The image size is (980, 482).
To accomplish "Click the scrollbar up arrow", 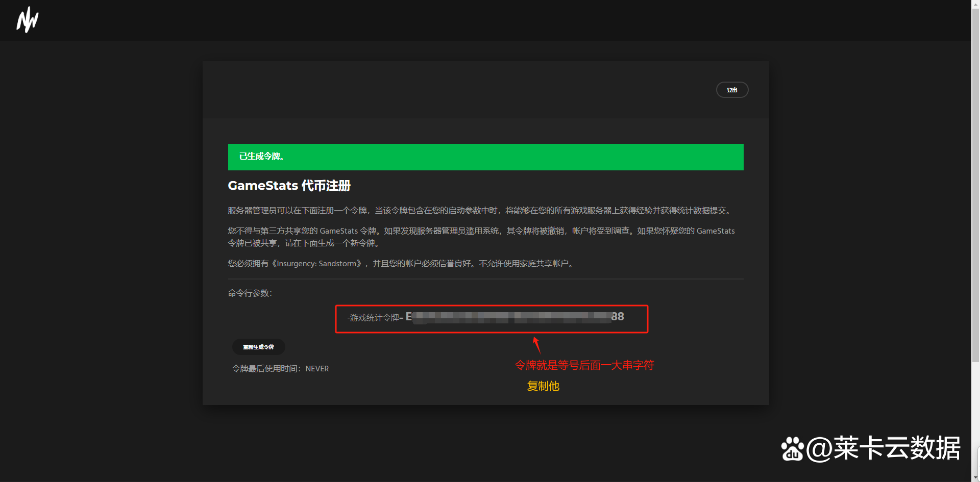I will [x=975, y=4].
